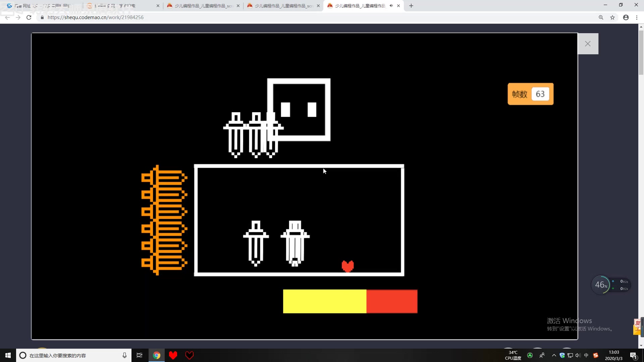Open the volume speaker tray icon

pos(578,355)
